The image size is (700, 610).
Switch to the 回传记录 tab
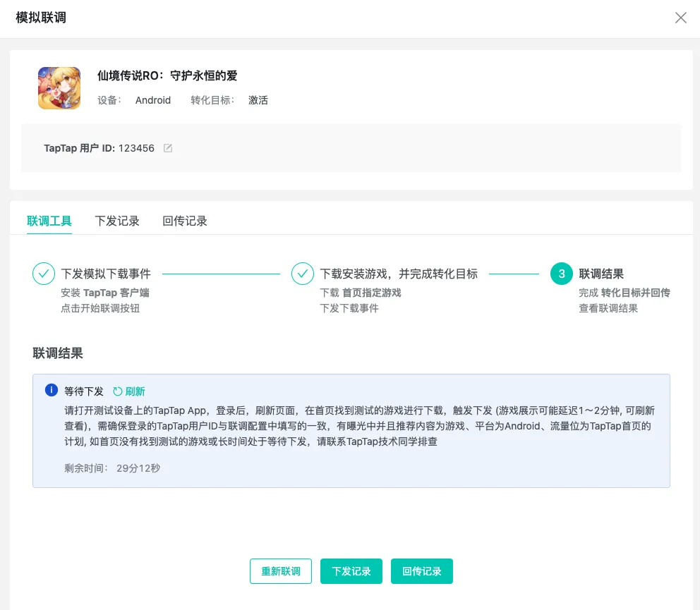click(x=184, y=221)
